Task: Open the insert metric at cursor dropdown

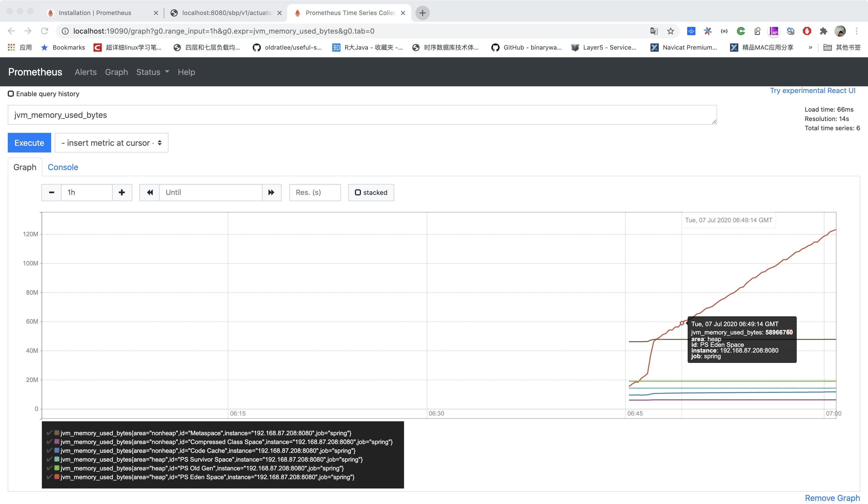Action: point(111,143)
